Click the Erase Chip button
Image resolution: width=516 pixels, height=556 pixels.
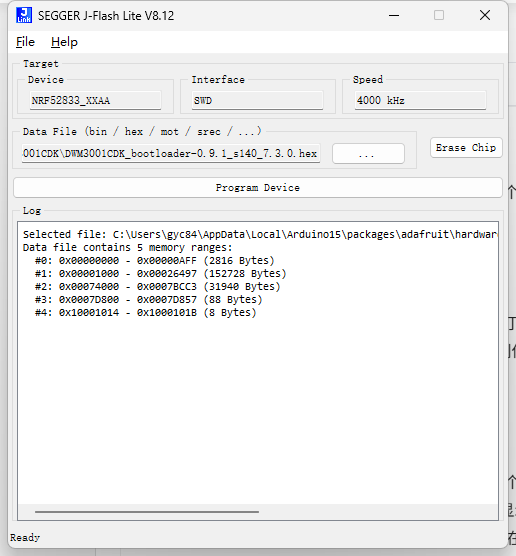[466, 148]
